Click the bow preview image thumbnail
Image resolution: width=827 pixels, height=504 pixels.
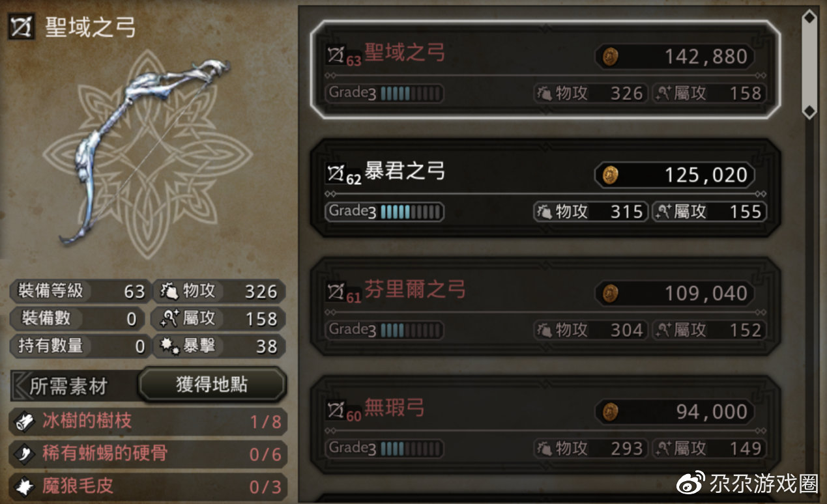pos(147,152)
